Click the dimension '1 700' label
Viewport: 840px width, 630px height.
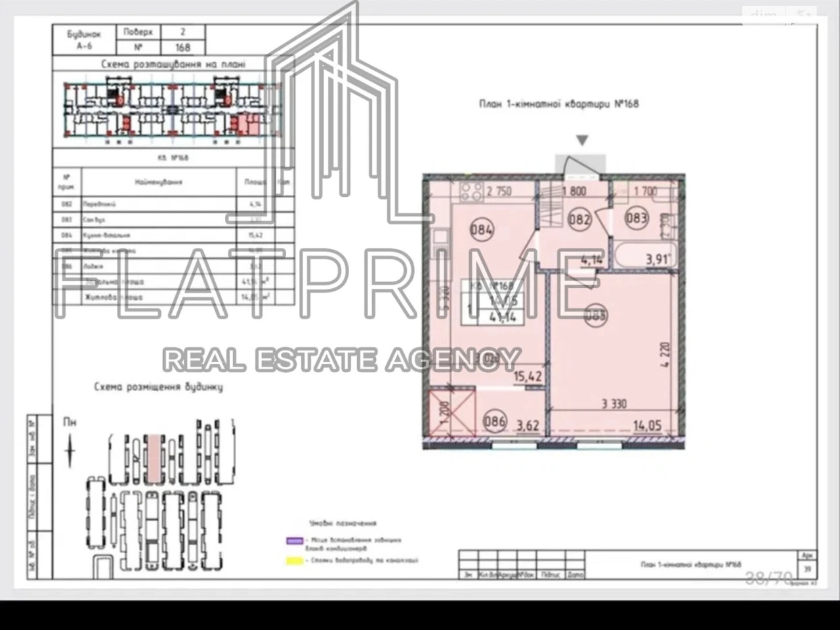pyautogui.click(x=645, y=192)
